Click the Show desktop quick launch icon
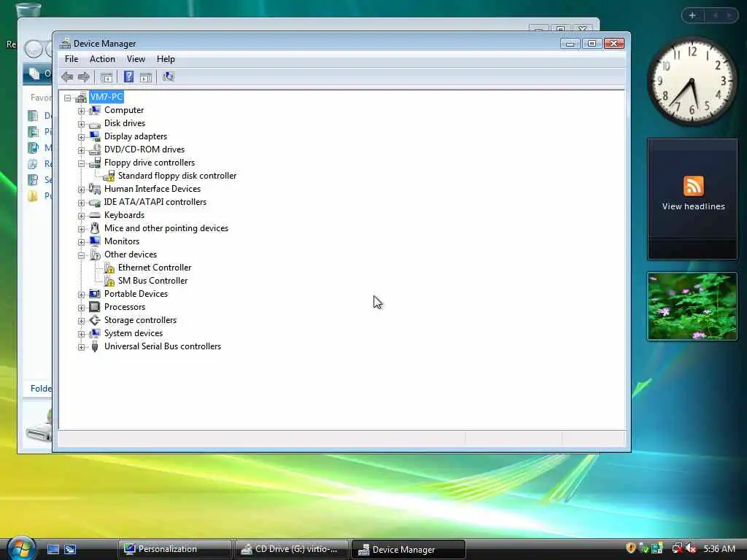This screenshot has height=560, width=747. coord(53,549)
